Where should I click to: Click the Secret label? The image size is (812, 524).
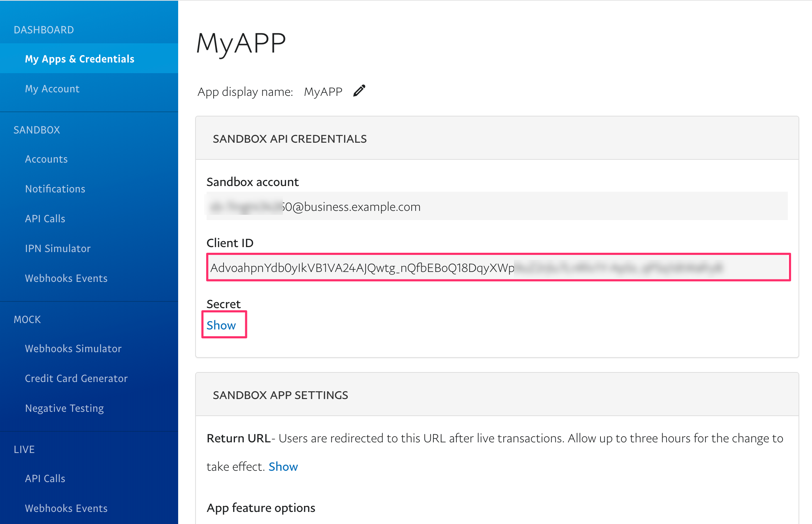point(224,304)
